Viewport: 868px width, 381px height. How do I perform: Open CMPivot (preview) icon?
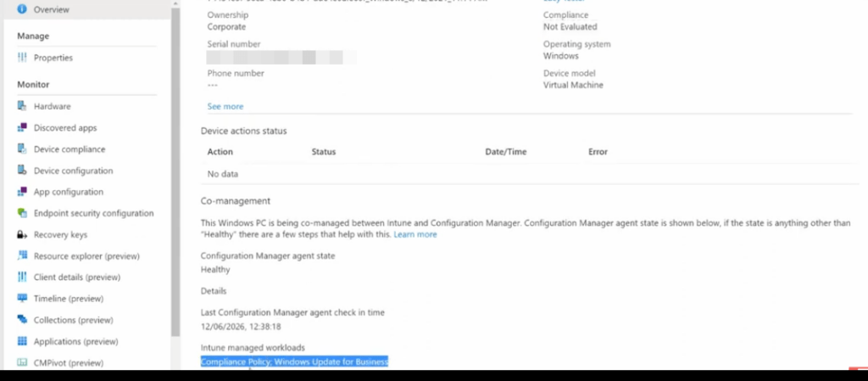coord(22,362)
